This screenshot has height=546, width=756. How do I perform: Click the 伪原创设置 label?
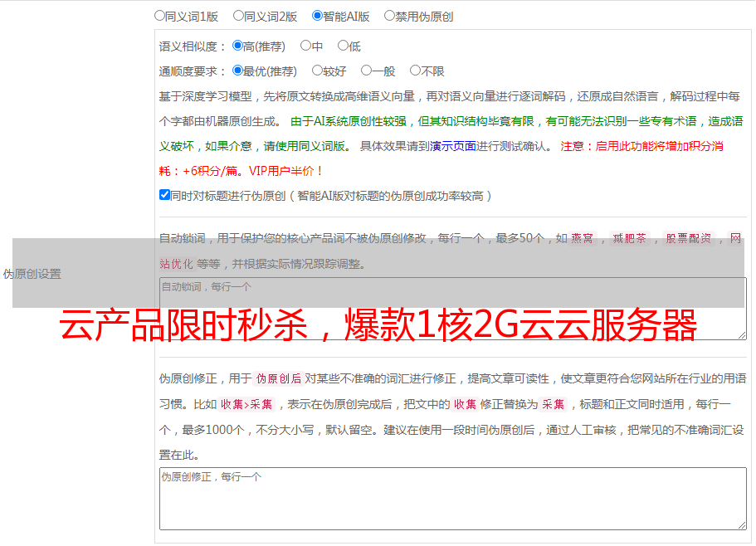click(32, 274)
